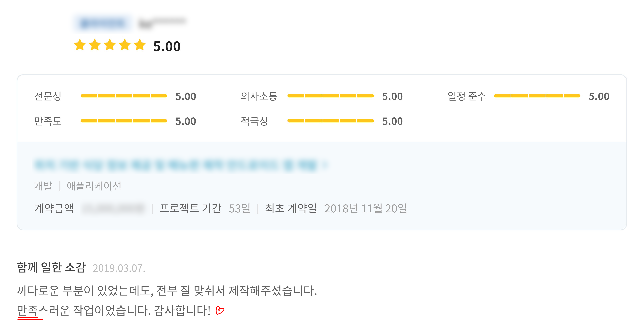
Task: Click the blurred blue badge above the stars
Action: point(103,23)
